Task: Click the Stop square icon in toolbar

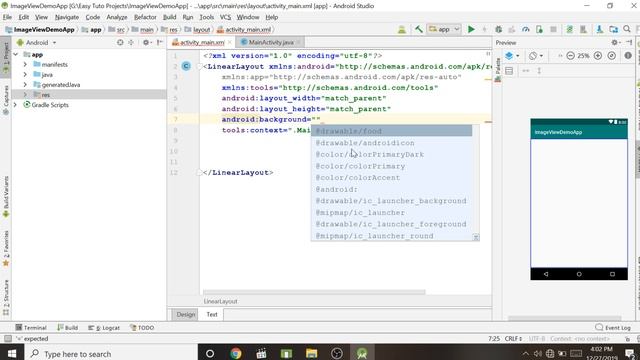Action: pos(553,29)
